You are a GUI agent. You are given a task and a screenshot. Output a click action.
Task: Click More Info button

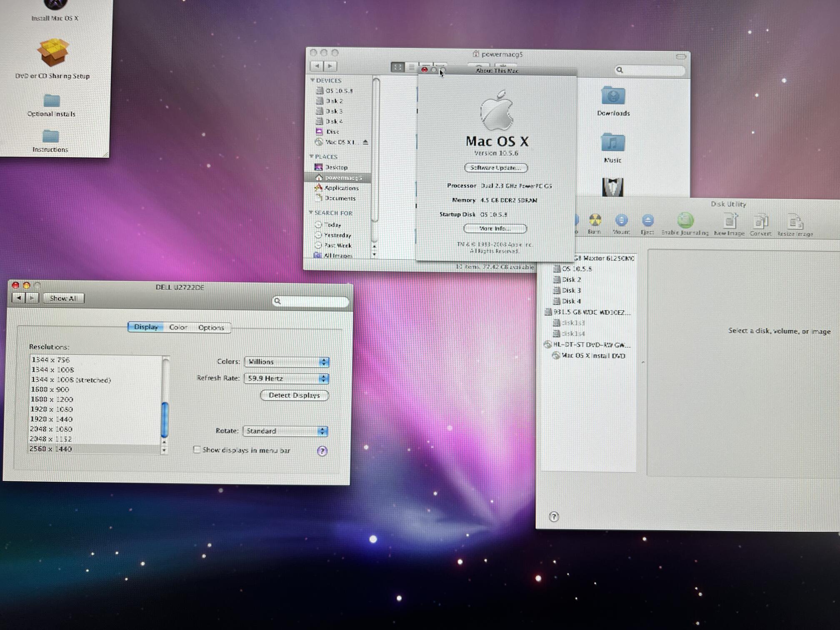point(495,228)
